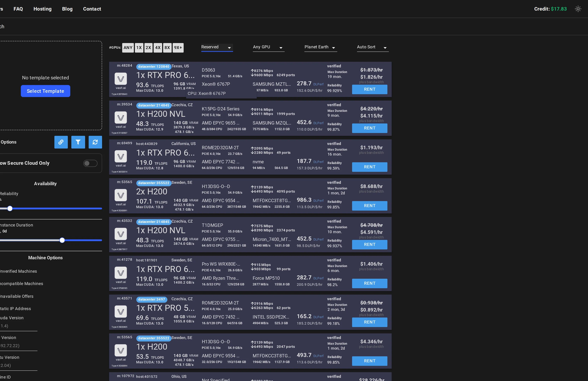Click the 1x RTX PRO 5... GPU title
This screenshot has height=381, width=588.
pyautogui.click(x=165, y=308)
